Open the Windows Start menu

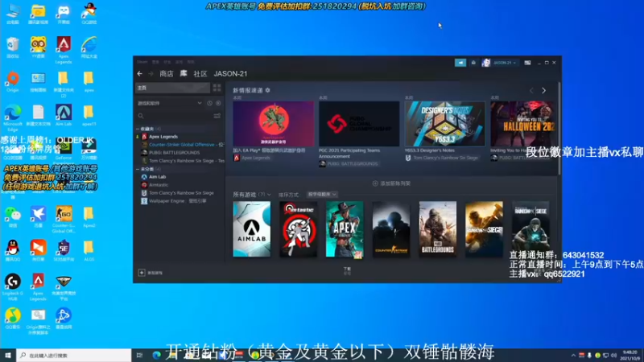(x=8, y=356)
